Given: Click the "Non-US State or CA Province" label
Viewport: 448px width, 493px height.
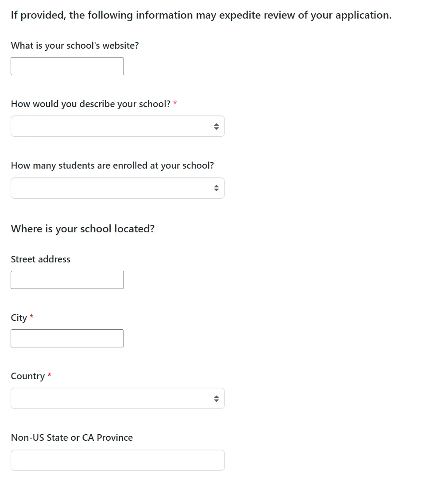Looking at the screenshot, I should point(72,438).
